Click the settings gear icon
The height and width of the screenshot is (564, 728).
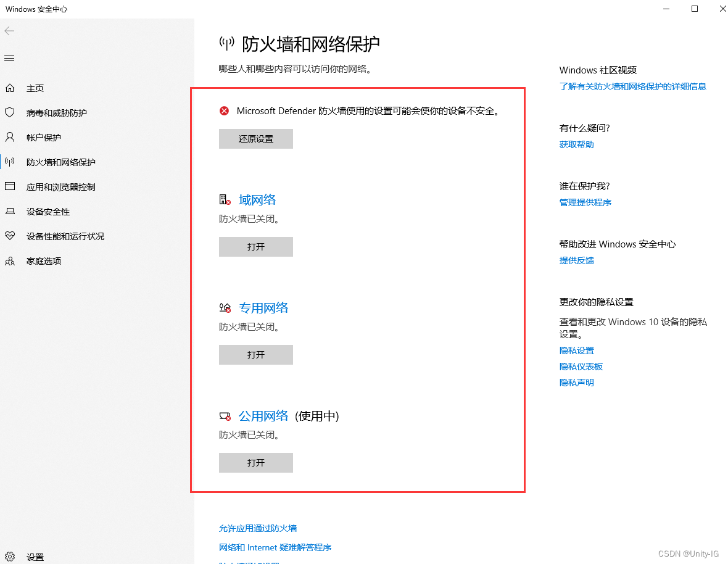pyautogui.click(x=10, y=557)
